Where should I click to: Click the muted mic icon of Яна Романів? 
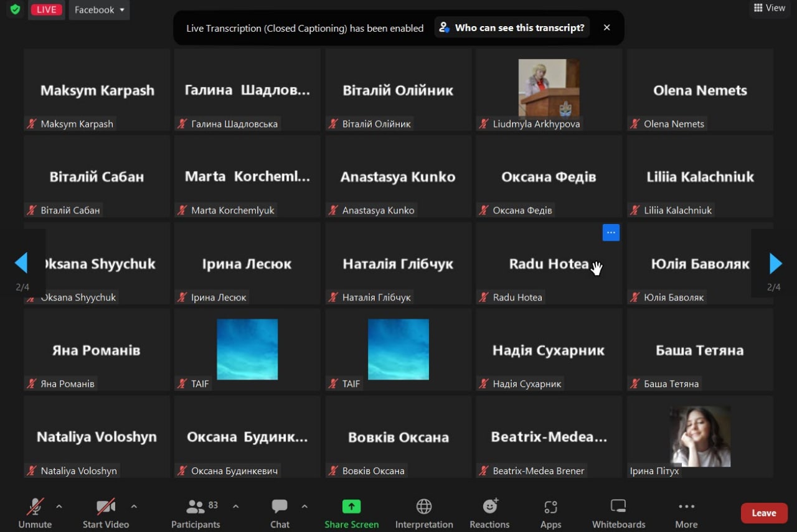point(32,384)
